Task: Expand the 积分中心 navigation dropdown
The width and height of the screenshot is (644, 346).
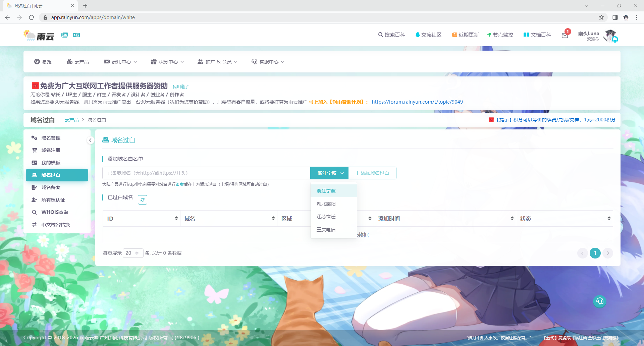Action: 167,62
